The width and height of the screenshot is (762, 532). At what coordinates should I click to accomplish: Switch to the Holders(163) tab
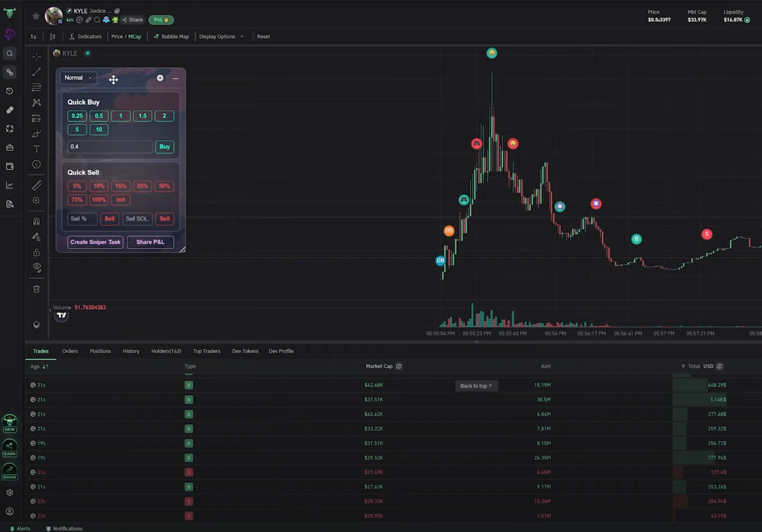[166, 351]
